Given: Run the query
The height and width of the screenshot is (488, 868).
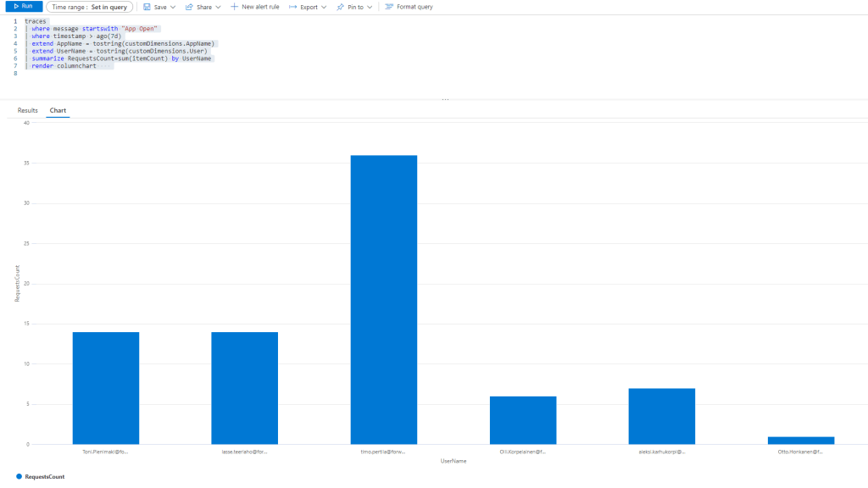Looking at the screenshot, I should tap(23, 6).
